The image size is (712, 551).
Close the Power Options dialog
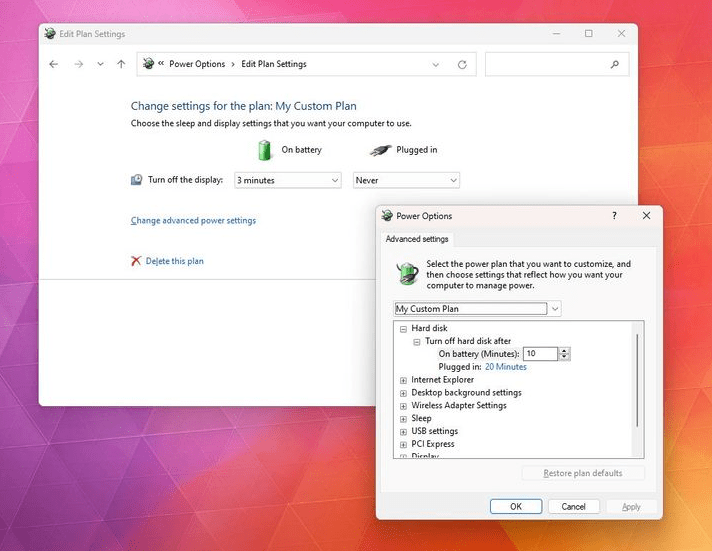tap(646, 216)
